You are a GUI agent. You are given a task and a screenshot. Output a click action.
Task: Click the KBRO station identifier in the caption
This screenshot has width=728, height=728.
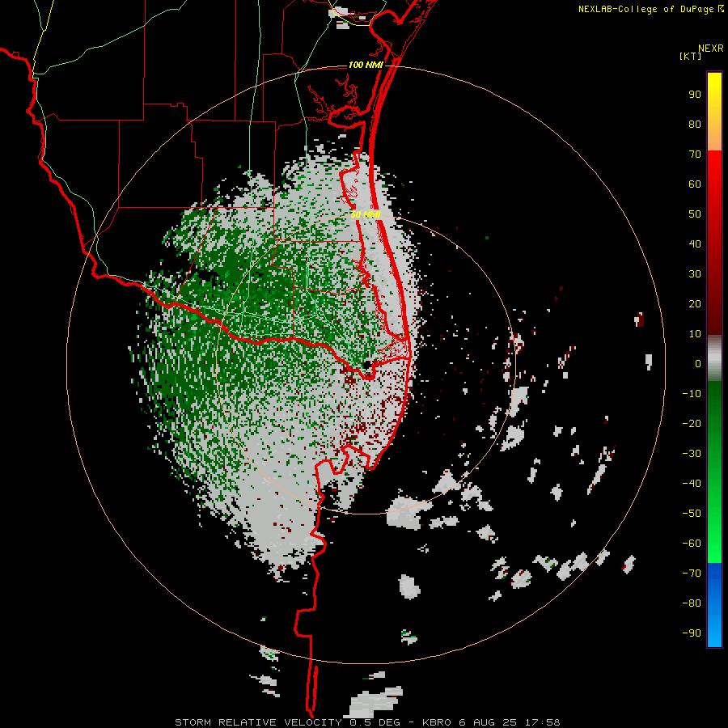pos(437,722)
